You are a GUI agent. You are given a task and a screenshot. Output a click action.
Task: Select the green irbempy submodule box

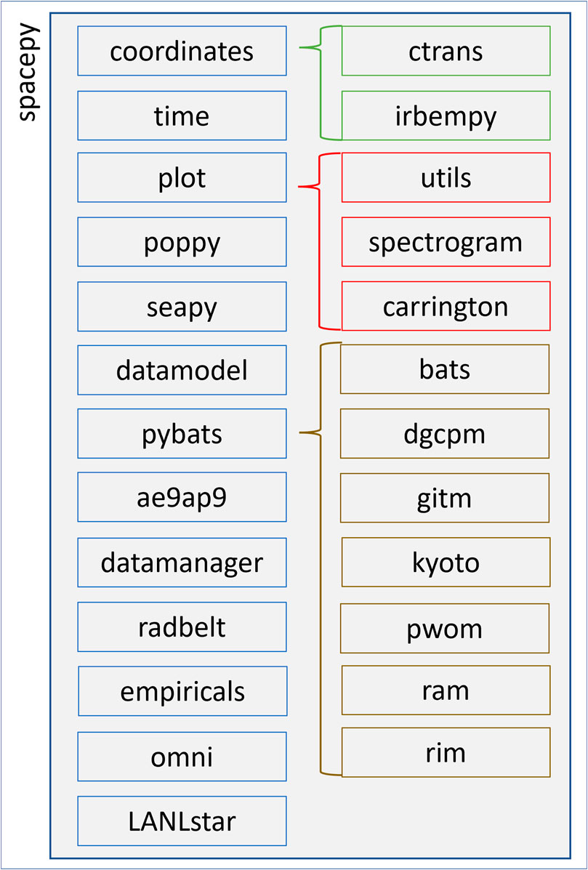click(x=446, y=116)
